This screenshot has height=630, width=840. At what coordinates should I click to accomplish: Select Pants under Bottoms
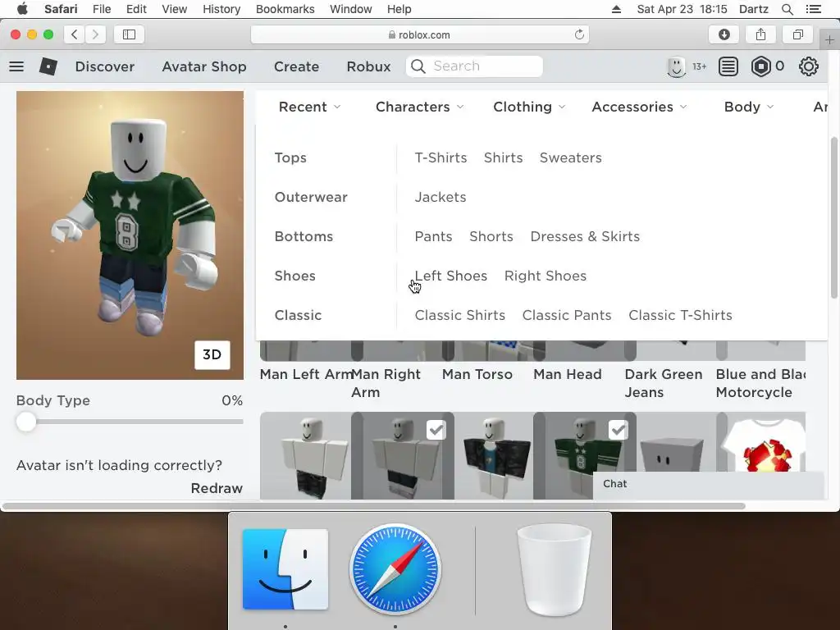[433, 237]
